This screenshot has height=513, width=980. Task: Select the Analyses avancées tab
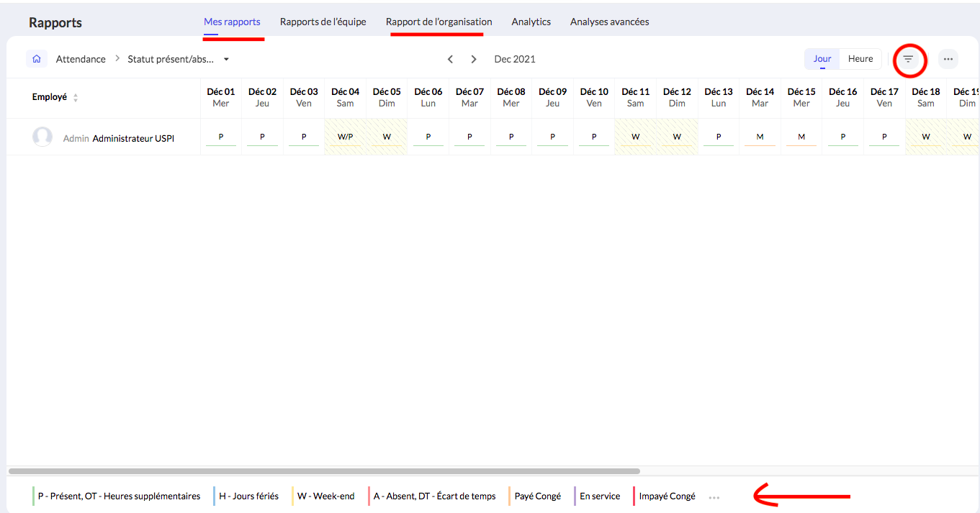coord(609,22)
